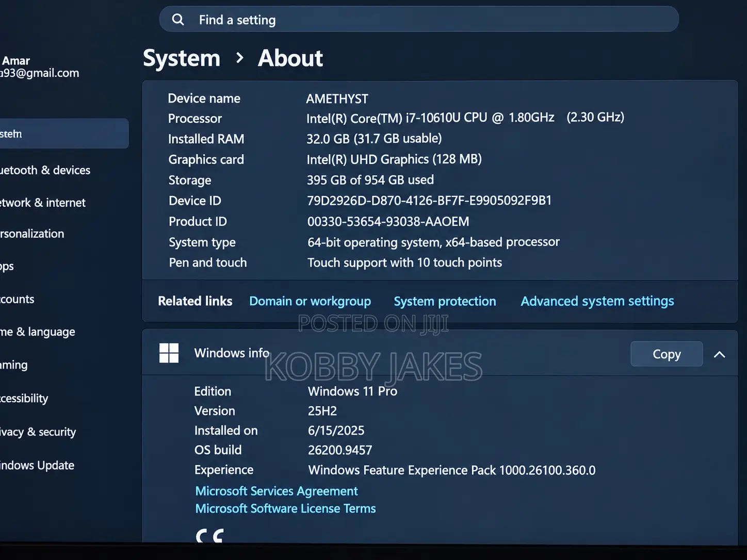This screenshot has width=747, height=560.
Task: Click the Related links label
Action: (x=195, y=301)
